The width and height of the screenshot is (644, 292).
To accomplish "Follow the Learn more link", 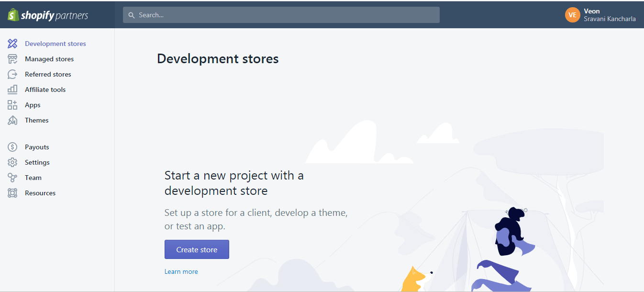I will coord(181,271).
